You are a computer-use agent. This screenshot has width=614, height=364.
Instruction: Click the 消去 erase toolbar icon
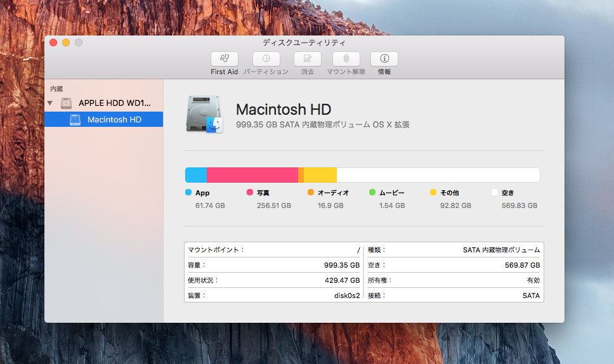pyautogui.click(x=308, y=59)
